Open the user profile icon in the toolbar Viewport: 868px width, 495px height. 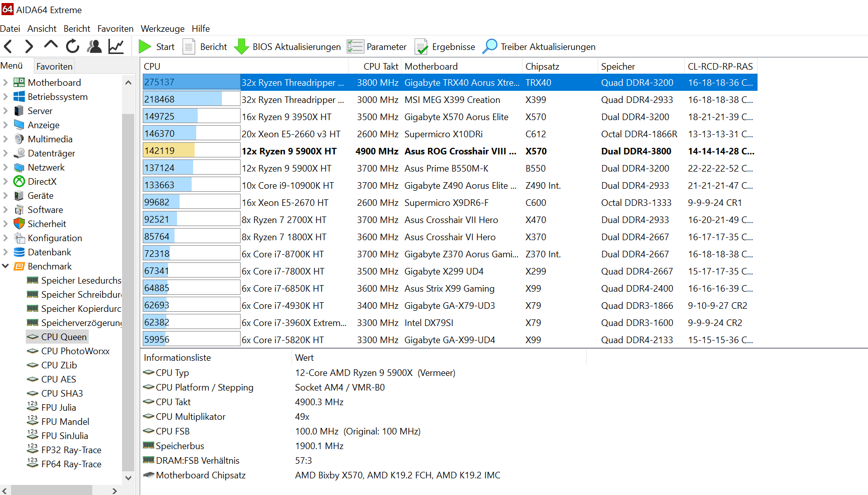pyautogui.click(x=94, y=46)
